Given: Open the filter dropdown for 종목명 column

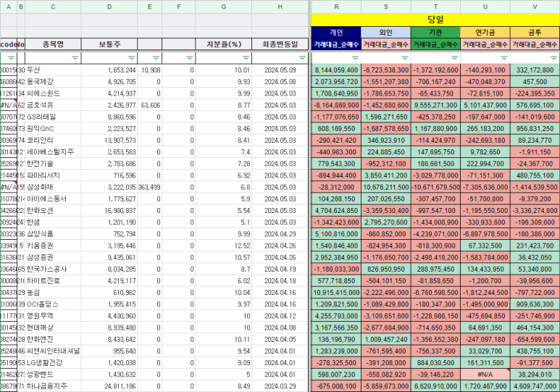Looking at the screenshot, I should point(75,58).
